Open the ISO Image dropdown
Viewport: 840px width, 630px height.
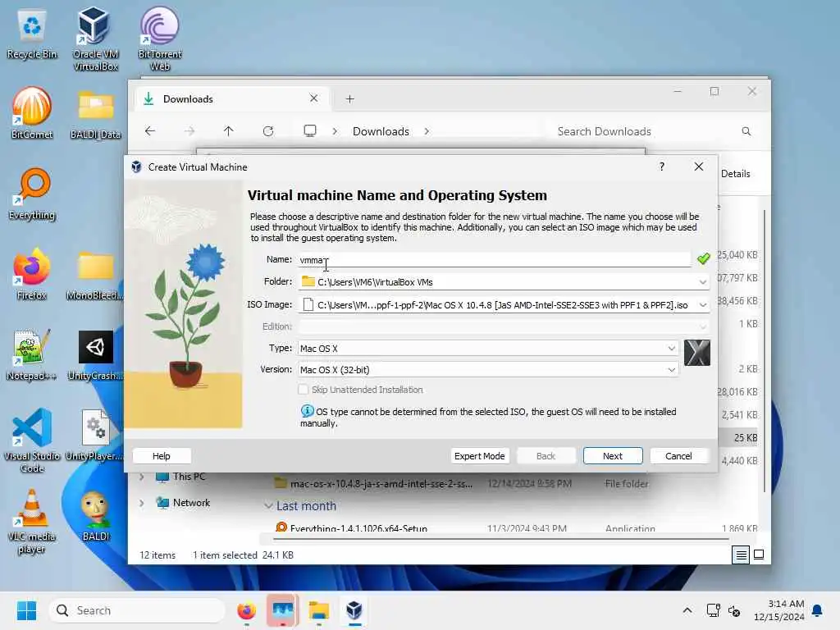click(x=702, y=305)
